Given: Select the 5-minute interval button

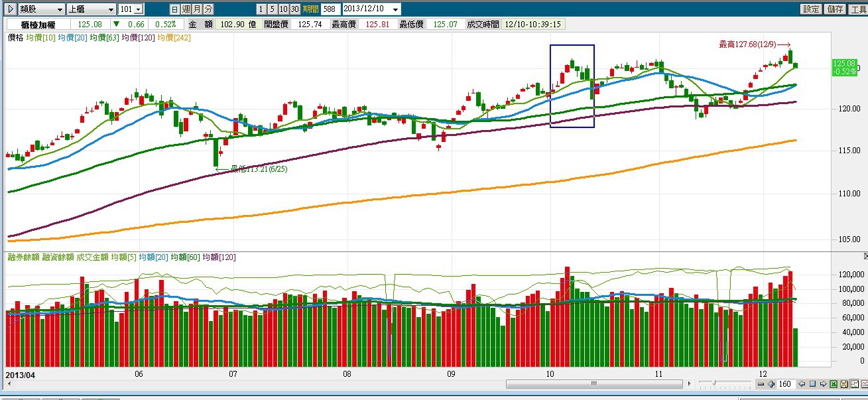Looking at the screenshot, I should [x=273, y=9].
